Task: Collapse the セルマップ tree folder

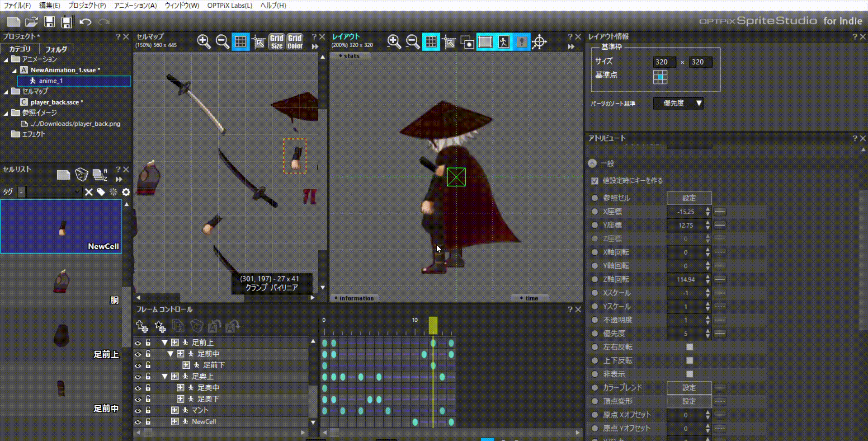Action: tap(6, 92)
